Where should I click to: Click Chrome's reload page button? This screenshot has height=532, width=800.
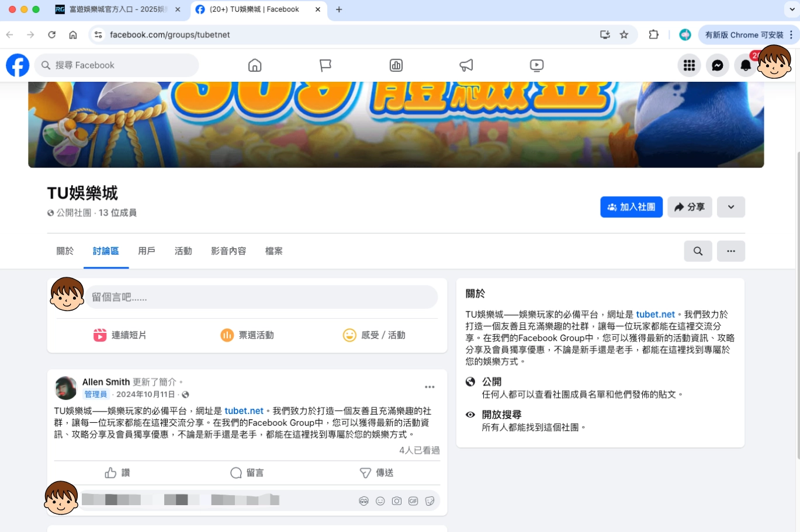click(x=52, y=35)
